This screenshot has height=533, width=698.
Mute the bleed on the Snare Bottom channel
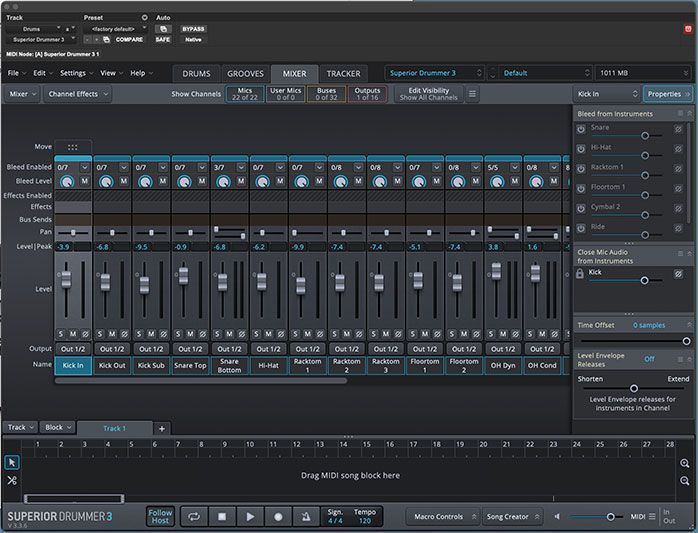[241, 181]
